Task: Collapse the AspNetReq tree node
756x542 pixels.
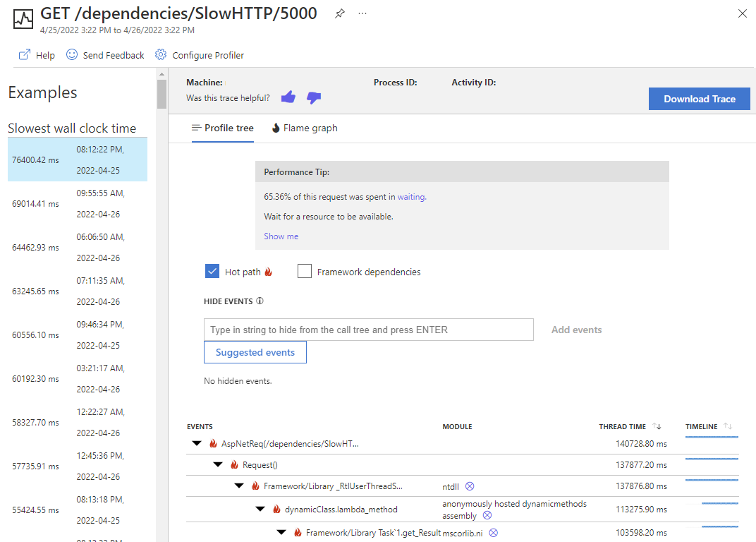Action: point(197,443)
